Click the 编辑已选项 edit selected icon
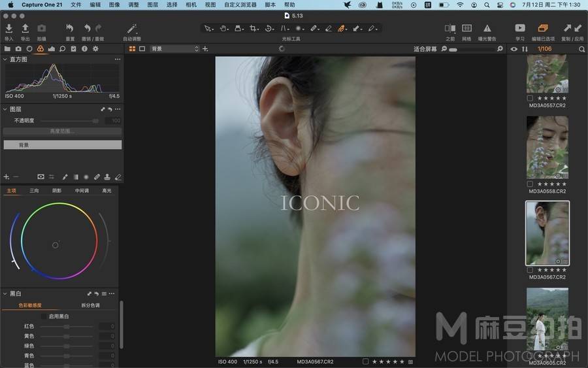The width and height of the screenshot is (588, 368). click(543, 28)
